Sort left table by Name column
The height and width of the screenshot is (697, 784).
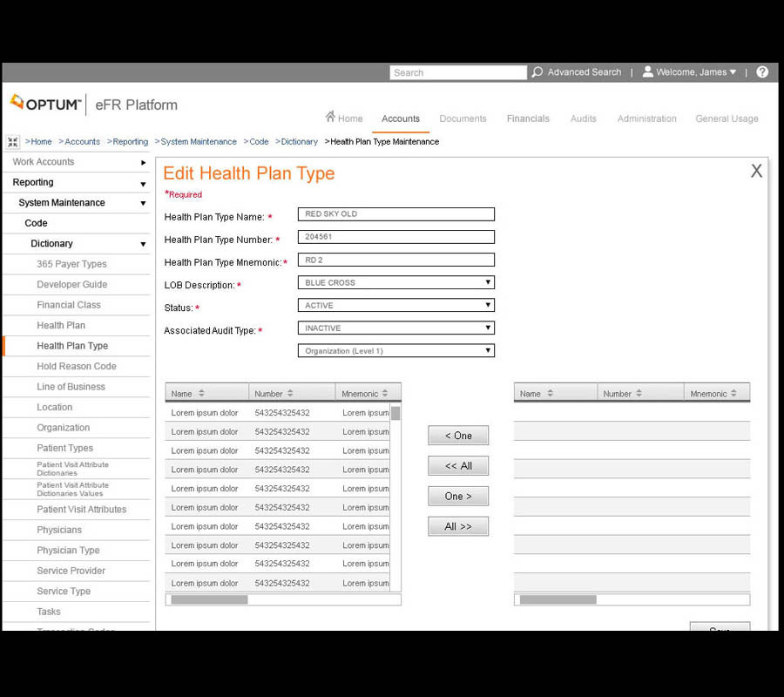pyautogui.click(x=201, y=394)
